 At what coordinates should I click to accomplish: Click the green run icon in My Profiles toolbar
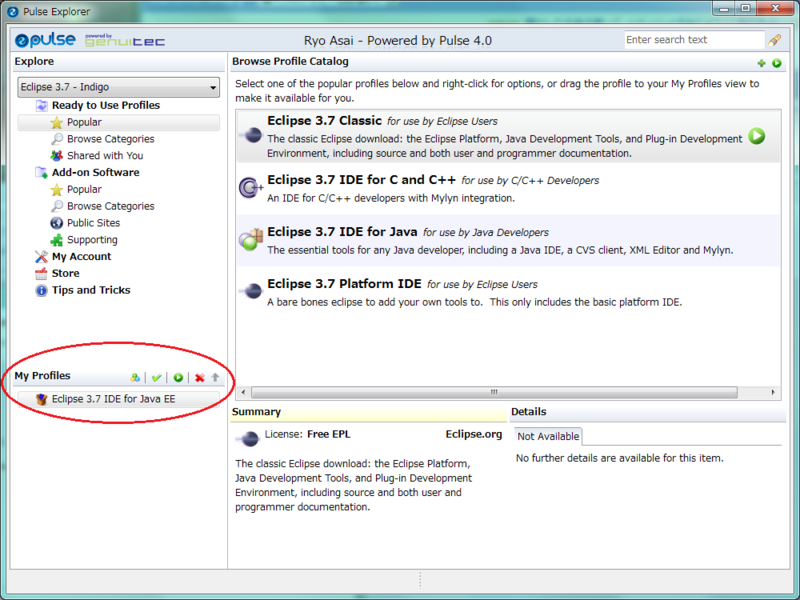click(x=178, y=378)
